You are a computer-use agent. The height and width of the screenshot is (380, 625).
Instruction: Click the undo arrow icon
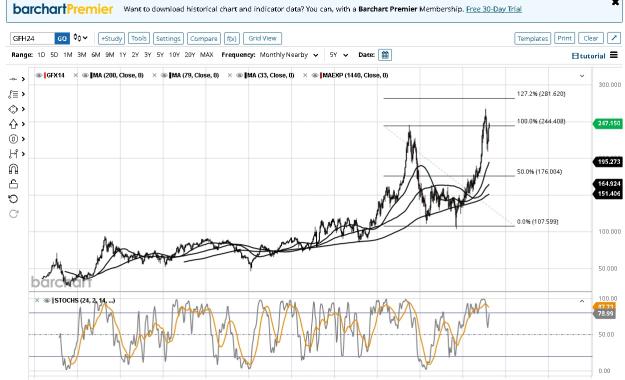click(x=14, y=199)
